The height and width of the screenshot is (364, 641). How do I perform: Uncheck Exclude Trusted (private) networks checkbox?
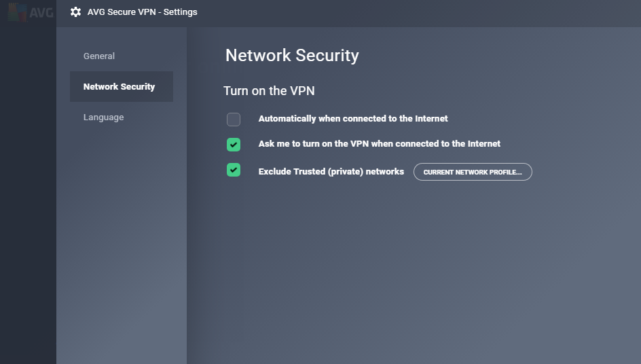(234, 170)
